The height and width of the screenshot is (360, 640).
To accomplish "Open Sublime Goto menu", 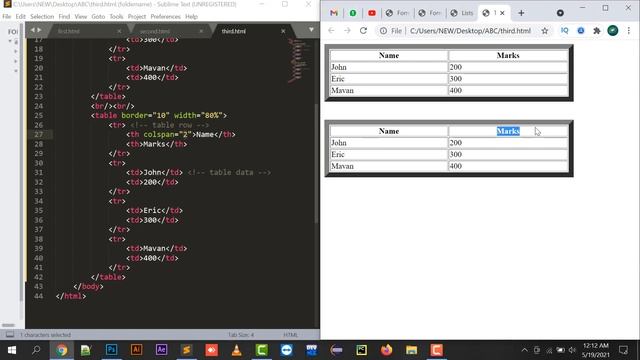I will point(98,17).
